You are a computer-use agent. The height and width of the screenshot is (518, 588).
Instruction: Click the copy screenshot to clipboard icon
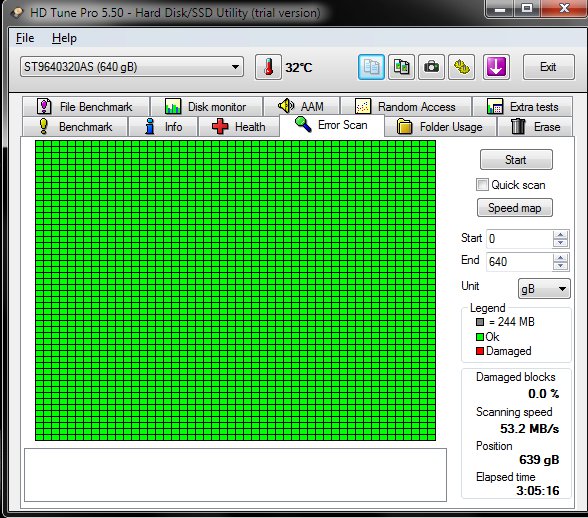tap(401, 67)
